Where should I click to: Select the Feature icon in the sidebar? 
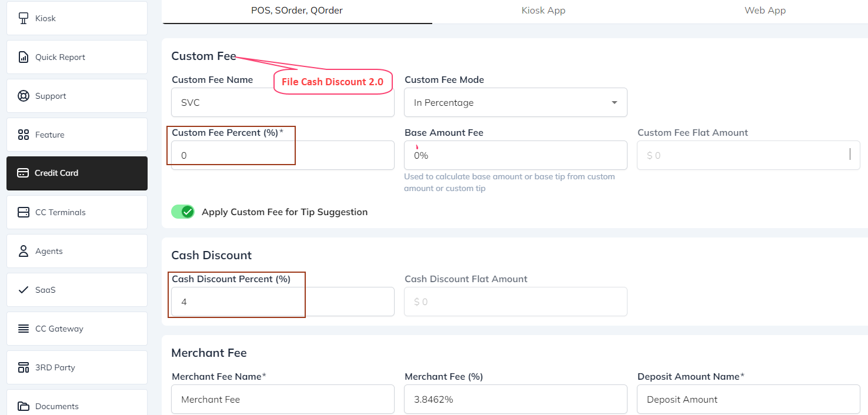click(22, 135)
